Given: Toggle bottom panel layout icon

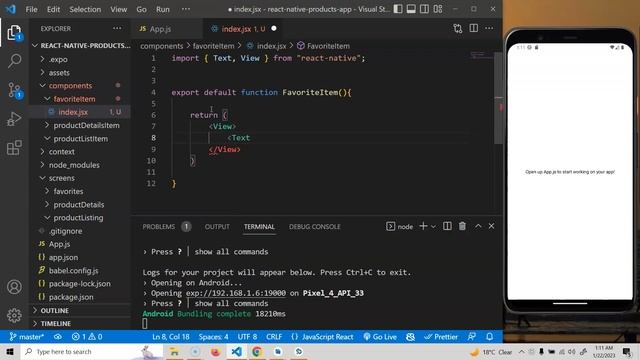Looking at the screenshot, I should pos(411,9).
